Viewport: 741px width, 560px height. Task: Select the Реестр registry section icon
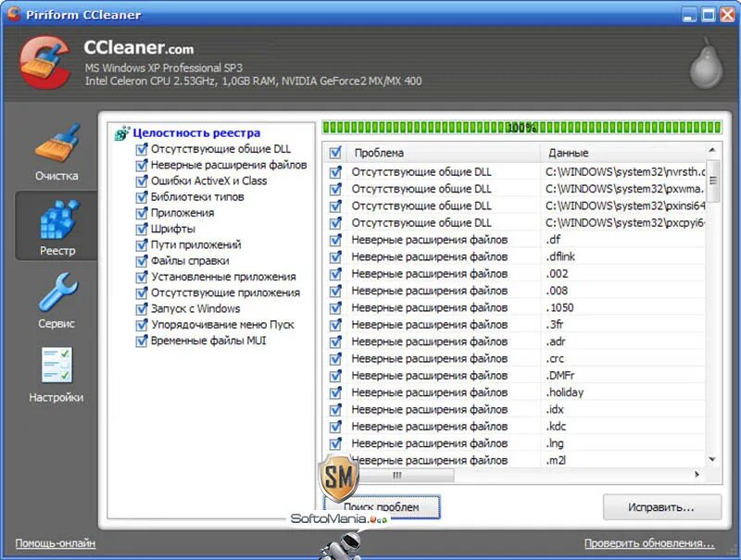tap(57, 227)
